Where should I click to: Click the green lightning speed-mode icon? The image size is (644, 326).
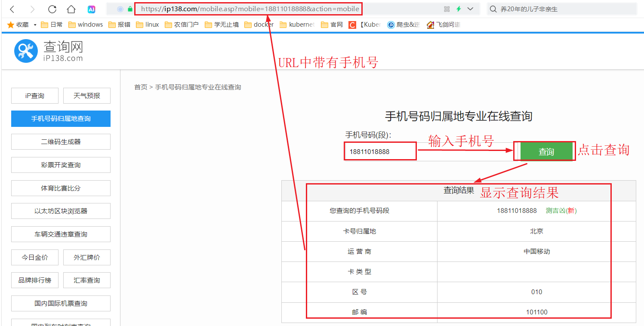pyautogui.click(x=459, y=9)
